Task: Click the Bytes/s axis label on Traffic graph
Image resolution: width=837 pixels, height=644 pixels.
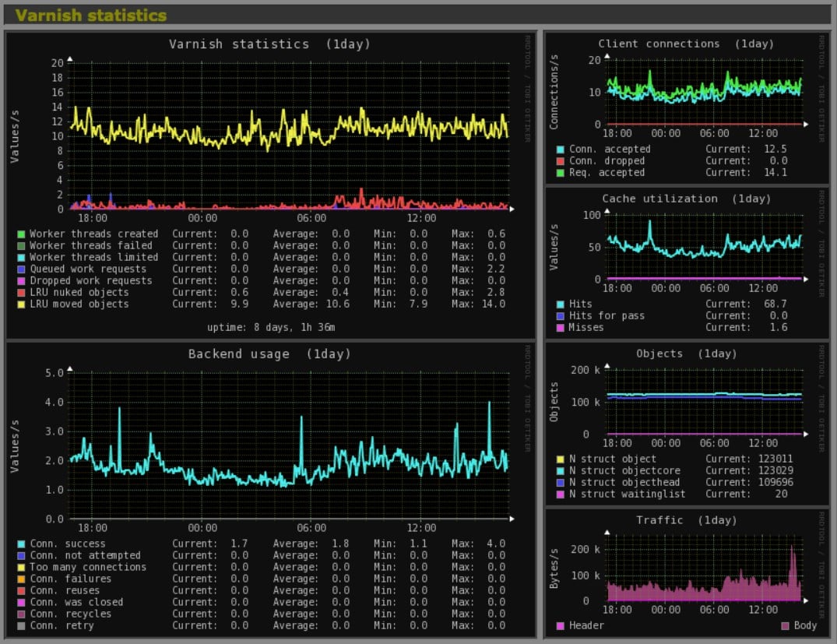Action: coord(554,568)
